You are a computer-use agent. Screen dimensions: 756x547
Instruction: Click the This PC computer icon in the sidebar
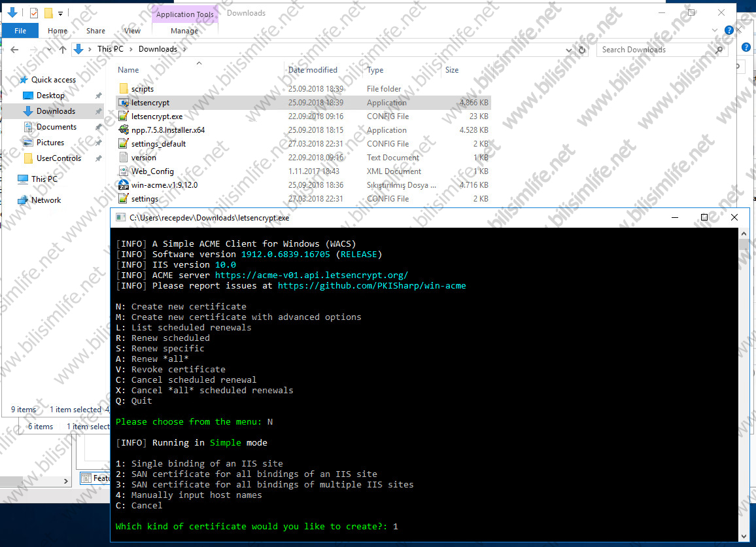pyautogui.click(x=23, y=179)
